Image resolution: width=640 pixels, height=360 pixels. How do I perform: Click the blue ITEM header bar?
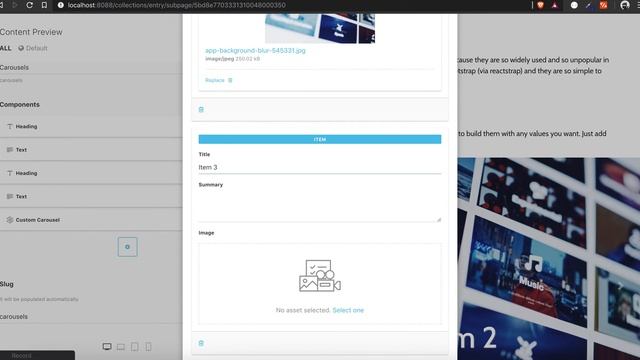[x=320, y=140]
